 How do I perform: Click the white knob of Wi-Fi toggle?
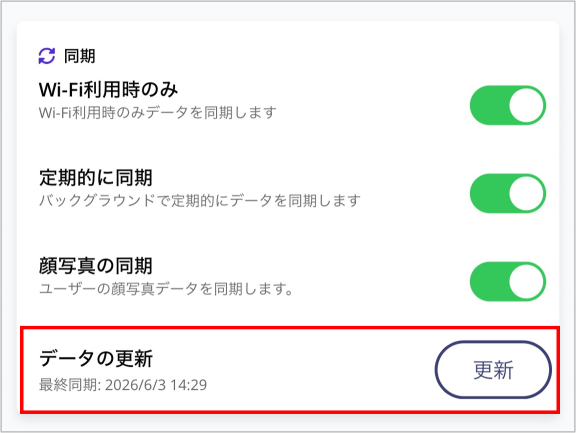pos(526,105)
